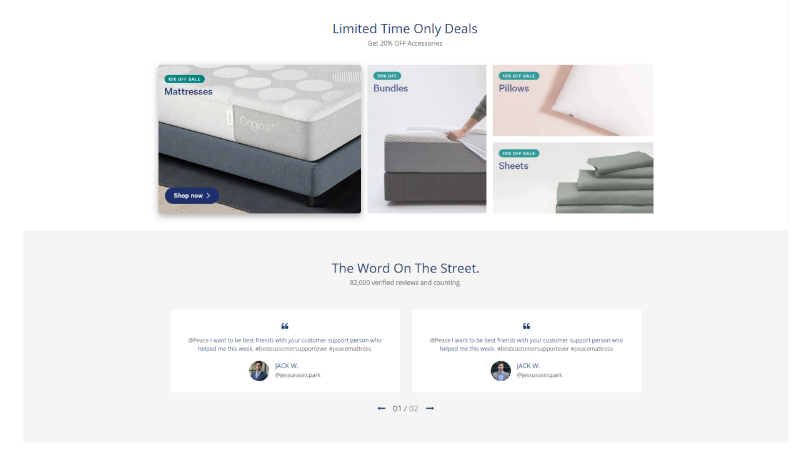Screen dimensions: 808x453
Task: Open the Bundles category title
Action: pyautogui.click(x=391, y=89)
